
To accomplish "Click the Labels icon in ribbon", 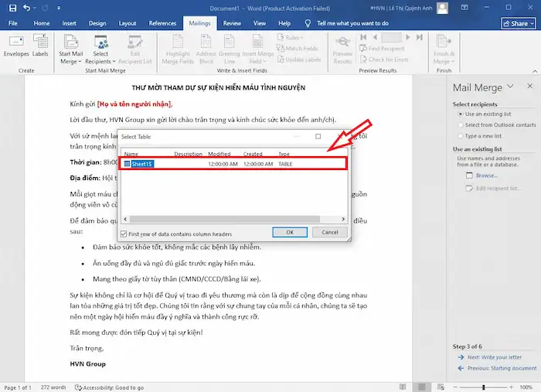I will (x=40, y=46).
